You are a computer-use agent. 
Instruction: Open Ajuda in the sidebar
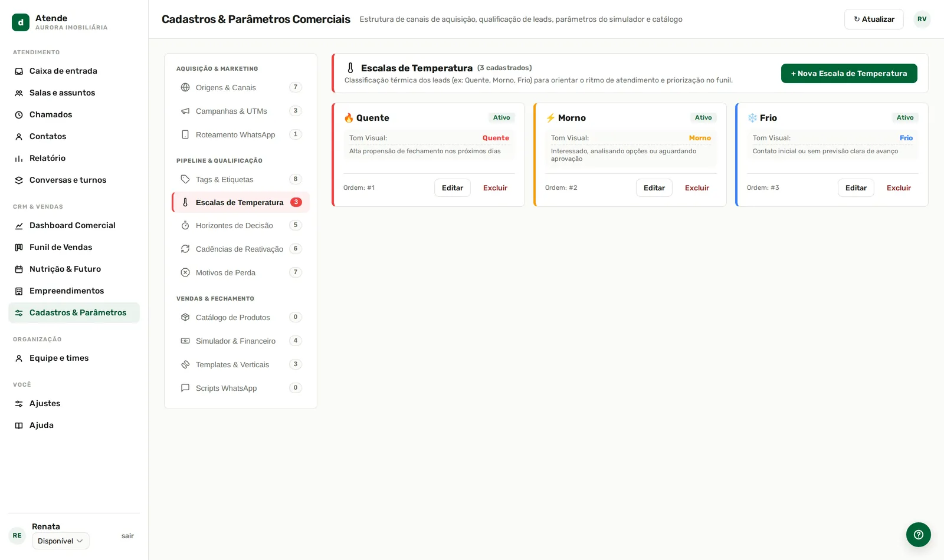tap(74, 426)
